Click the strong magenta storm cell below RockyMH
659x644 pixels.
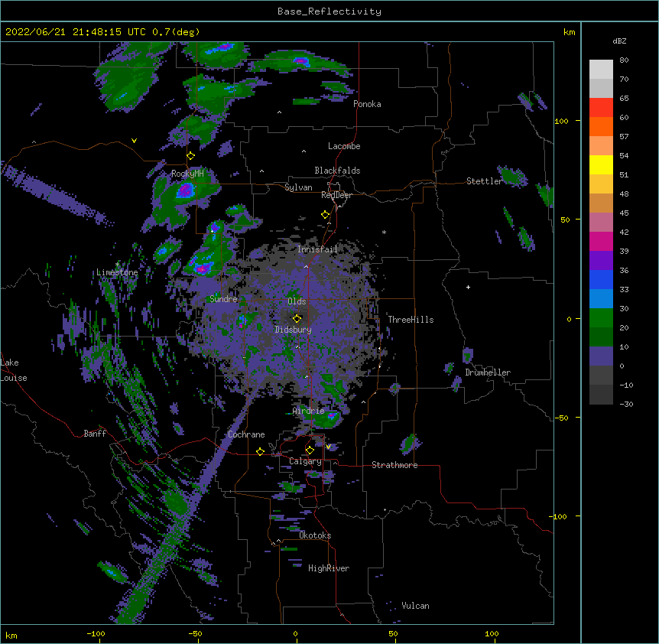click(185, 190)
